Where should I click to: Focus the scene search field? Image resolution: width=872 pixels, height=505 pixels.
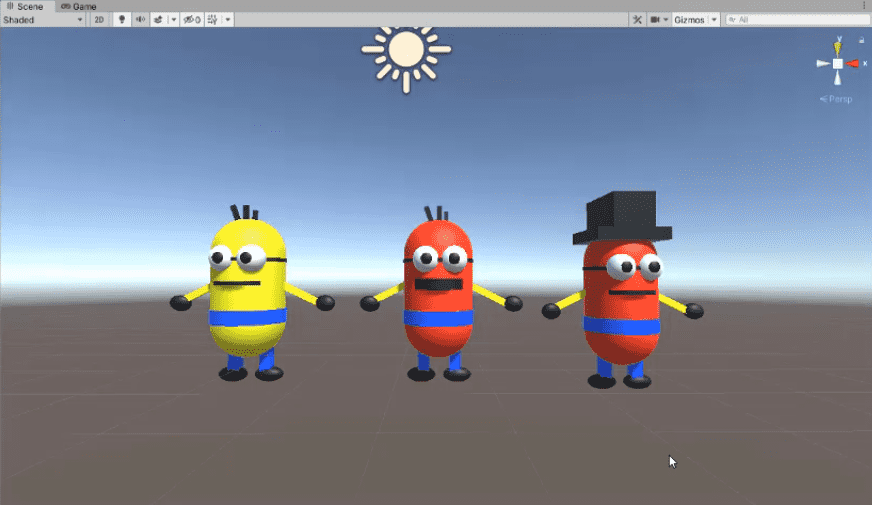[x=797, y=19]
